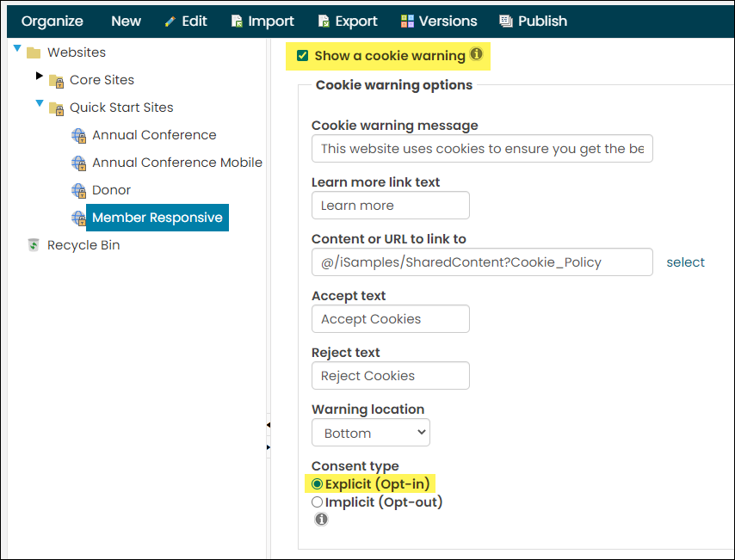The image size is (735, 560).
Task: Select Core Sites in the tree
Action: pyautogui.click(x=102, y=80)
